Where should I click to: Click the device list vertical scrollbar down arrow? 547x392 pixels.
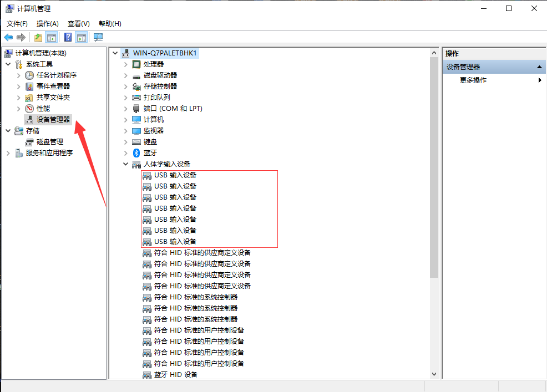[434, 374]
